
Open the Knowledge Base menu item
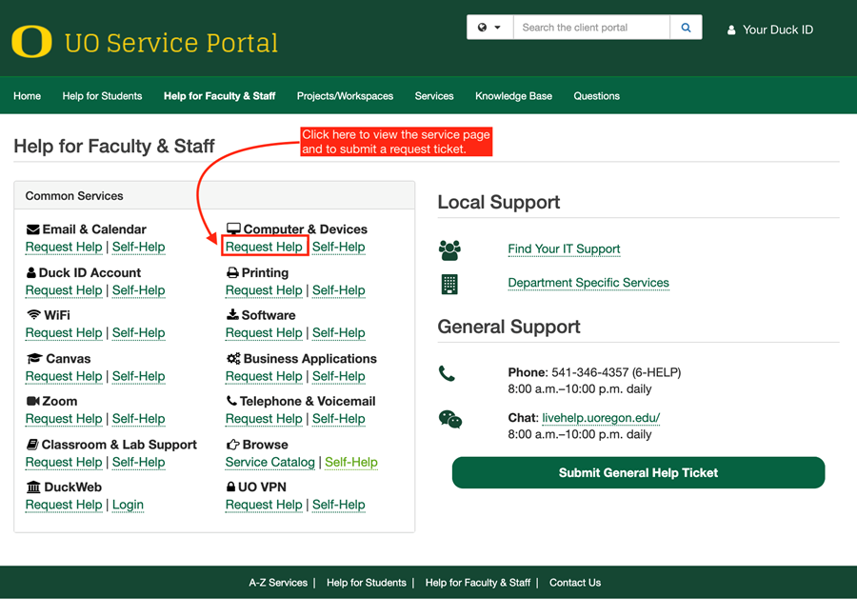tap(514, 95)
